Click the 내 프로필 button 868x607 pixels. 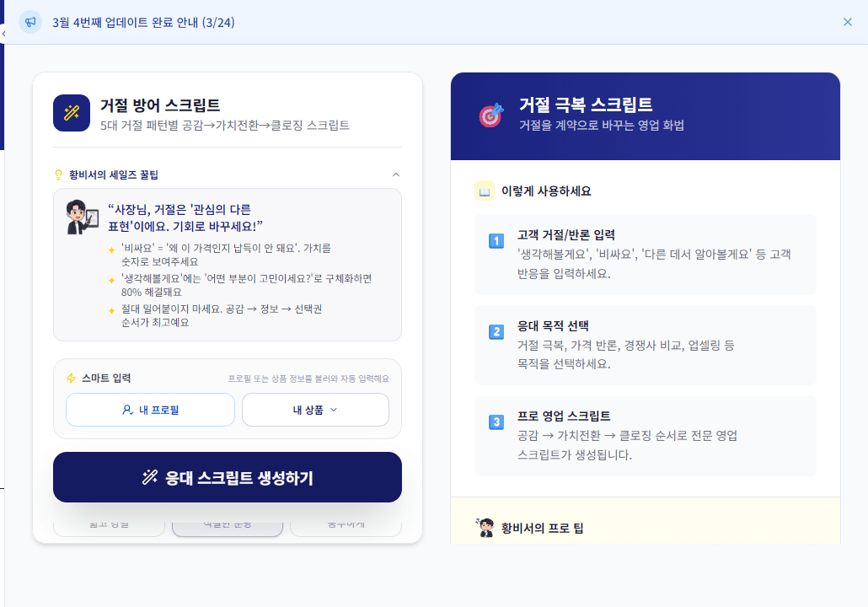[x=150, y=409]
